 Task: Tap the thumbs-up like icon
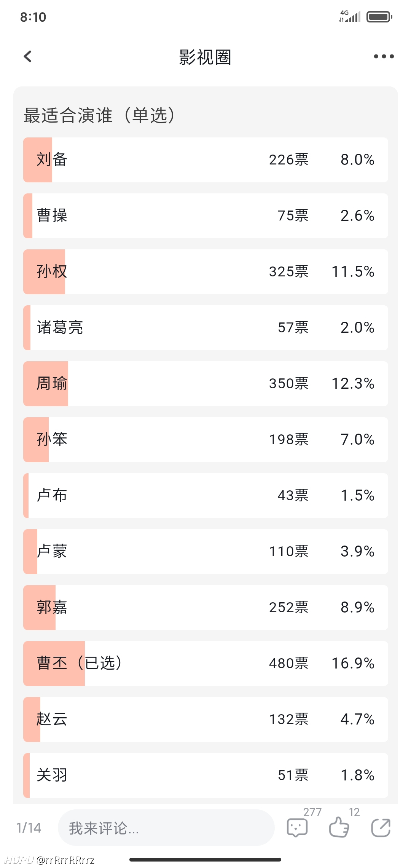click(339, 828)
